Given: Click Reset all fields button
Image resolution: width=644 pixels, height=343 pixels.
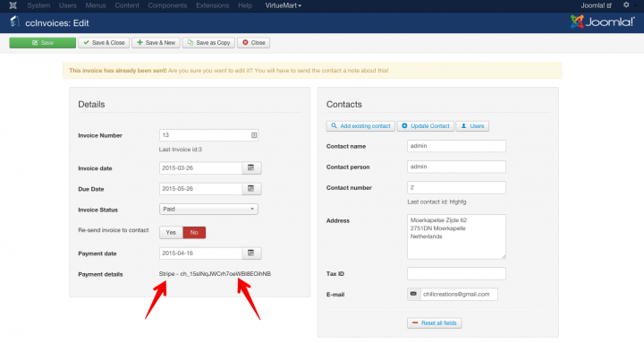Looking at the screenshot, I should [x=435, y=323].
